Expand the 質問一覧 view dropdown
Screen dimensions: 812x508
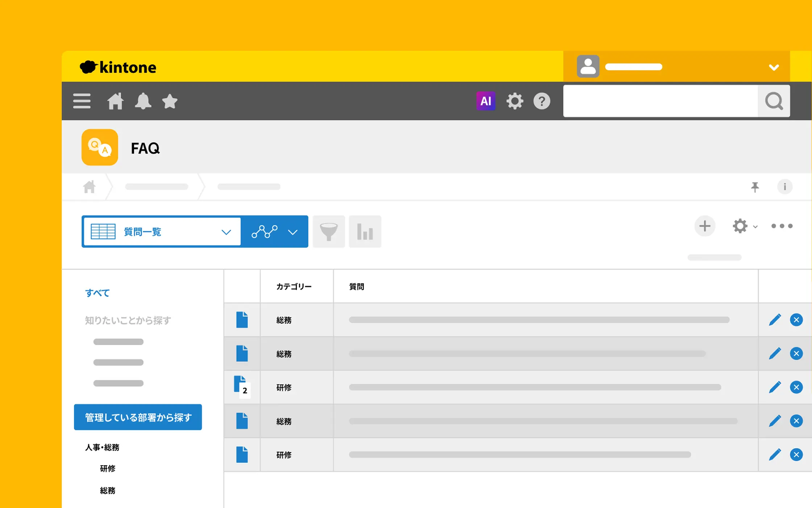(x=226, y=232)
